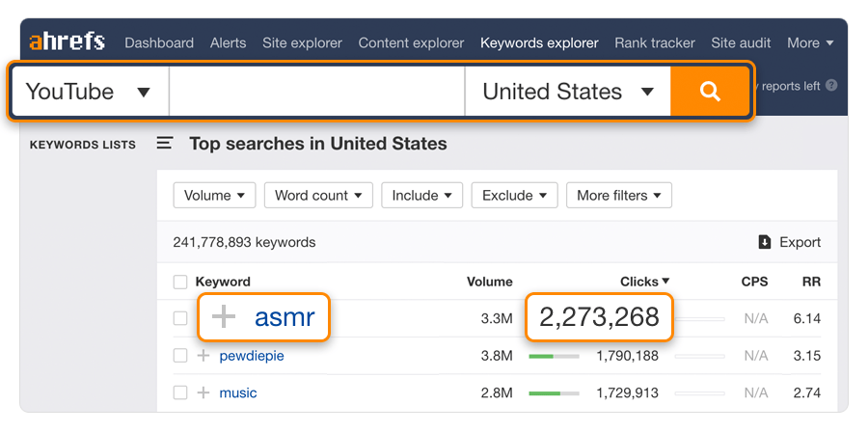Add music to list with plus icon
868x432 pixels.
point(203,392)
